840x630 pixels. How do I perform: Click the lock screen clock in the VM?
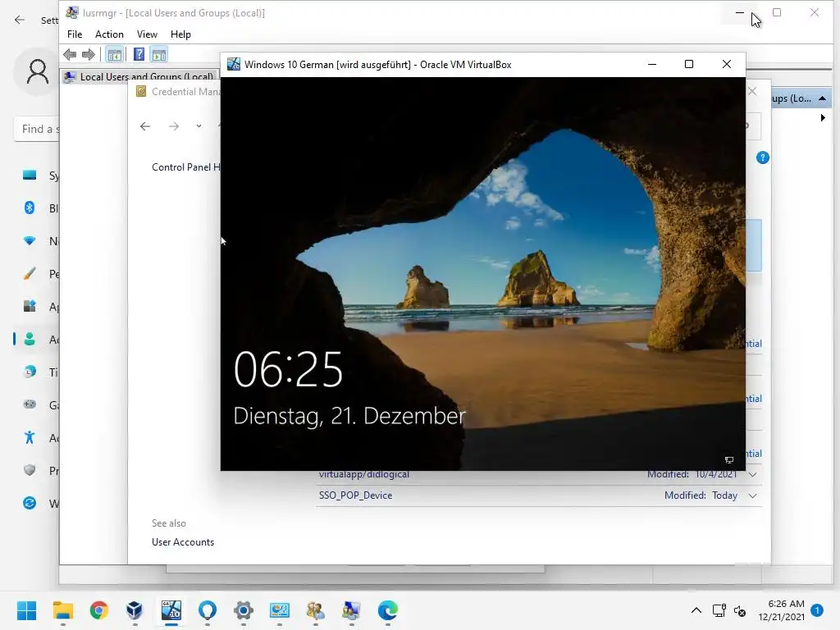click(x=288, y=370)
